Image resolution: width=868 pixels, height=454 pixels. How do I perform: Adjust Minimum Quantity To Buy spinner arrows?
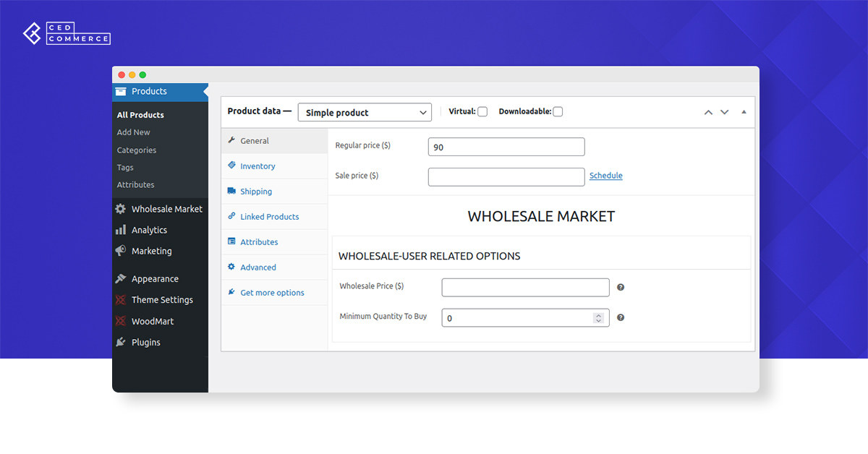tap(598, 318)
